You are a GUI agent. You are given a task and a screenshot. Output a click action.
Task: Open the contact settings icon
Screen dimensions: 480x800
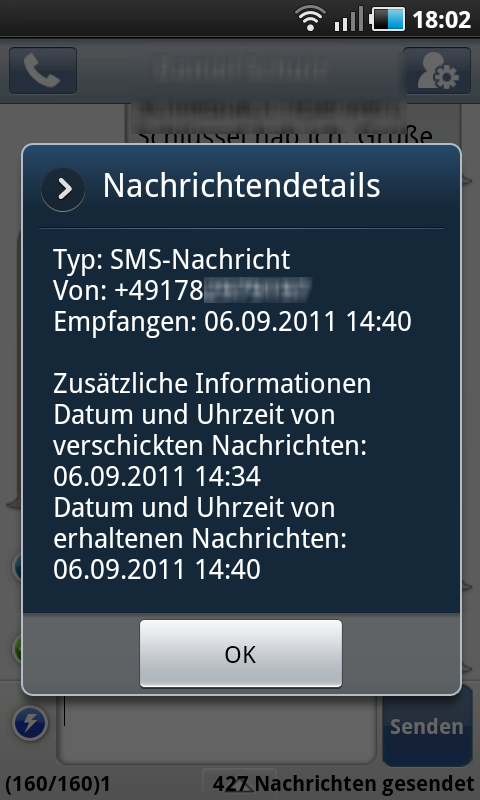(437, 70)
